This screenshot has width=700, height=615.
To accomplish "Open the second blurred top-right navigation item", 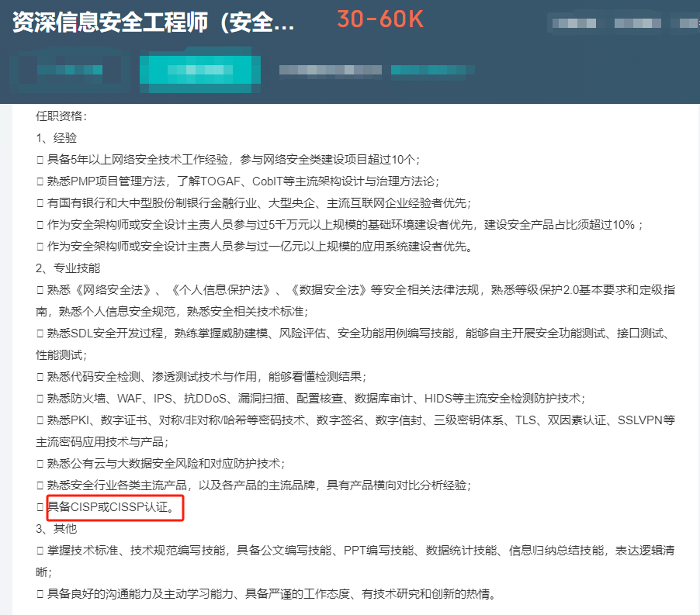I will (637, 23).
